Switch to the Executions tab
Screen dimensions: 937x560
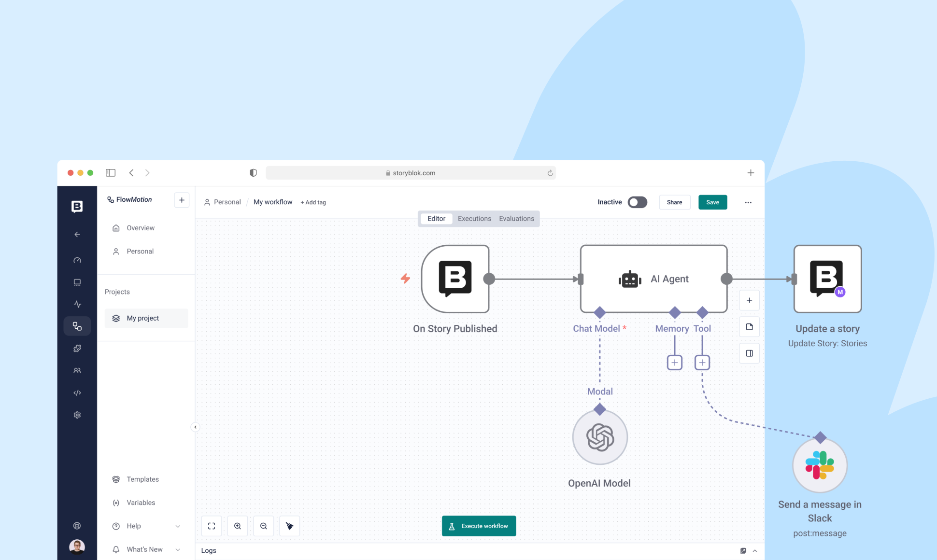(x=474, y=218)
